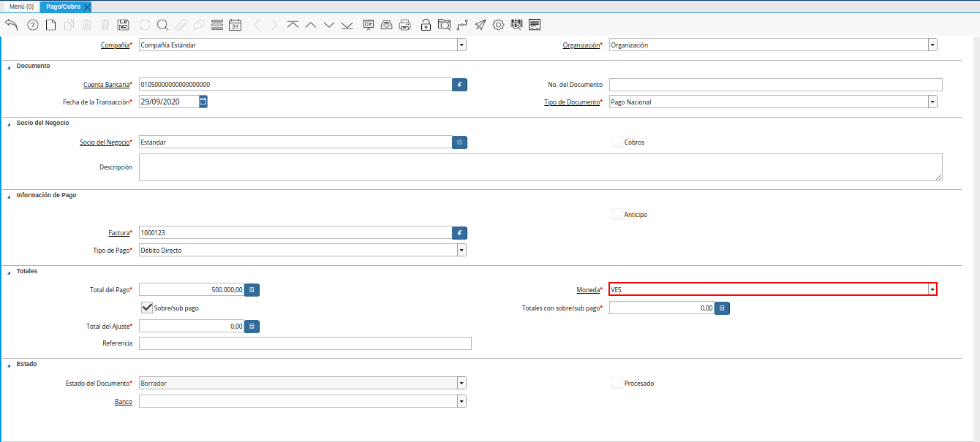Uncheck the Sobre/sub pago checkbox
Screen dimensions: 980x442
146,308
